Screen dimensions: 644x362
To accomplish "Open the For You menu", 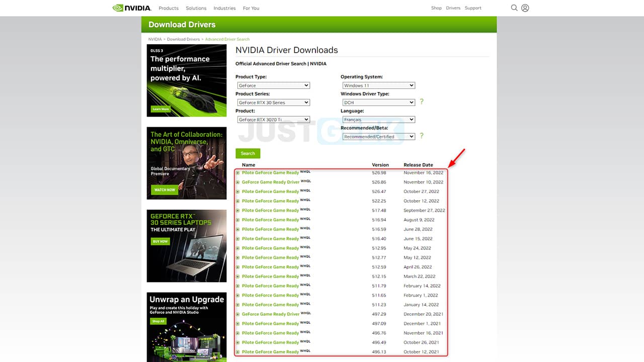I will (x=251, y=8).
